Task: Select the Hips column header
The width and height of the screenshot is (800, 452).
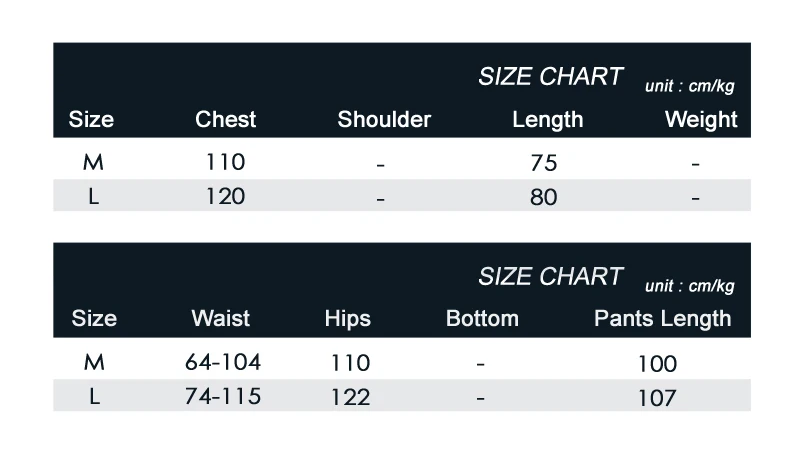Action: [348, 319]
